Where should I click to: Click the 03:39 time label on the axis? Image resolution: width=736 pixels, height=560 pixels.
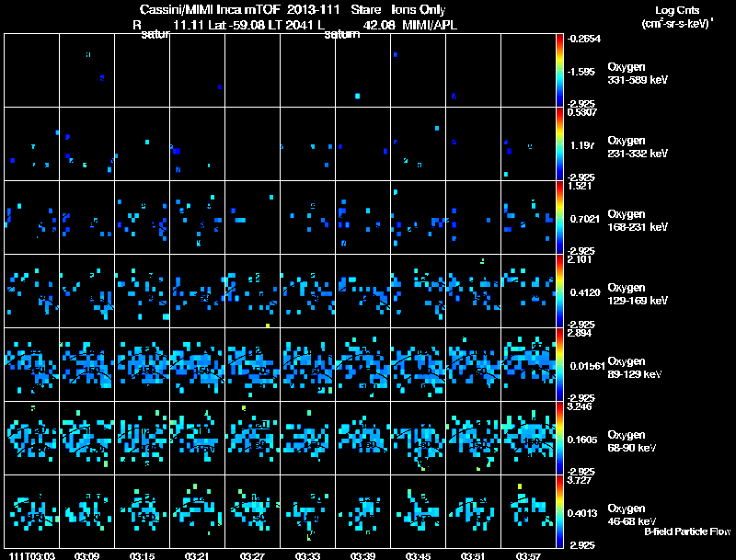pyautogui.click(x=362, y=555)
